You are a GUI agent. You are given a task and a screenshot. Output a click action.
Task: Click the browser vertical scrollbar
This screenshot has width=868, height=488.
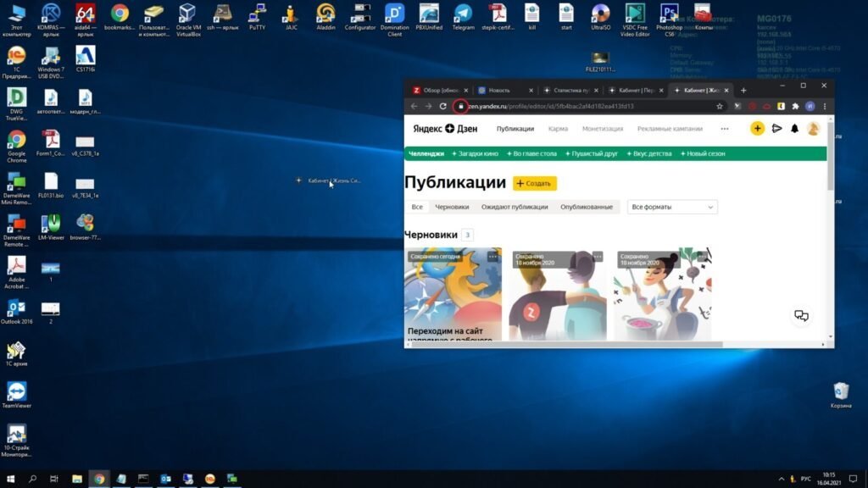point(831,155)
